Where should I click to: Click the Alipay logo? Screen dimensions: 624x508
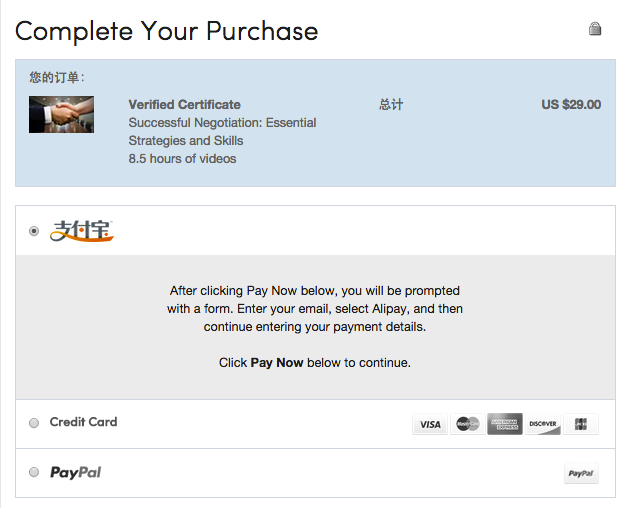pos(82,231)
